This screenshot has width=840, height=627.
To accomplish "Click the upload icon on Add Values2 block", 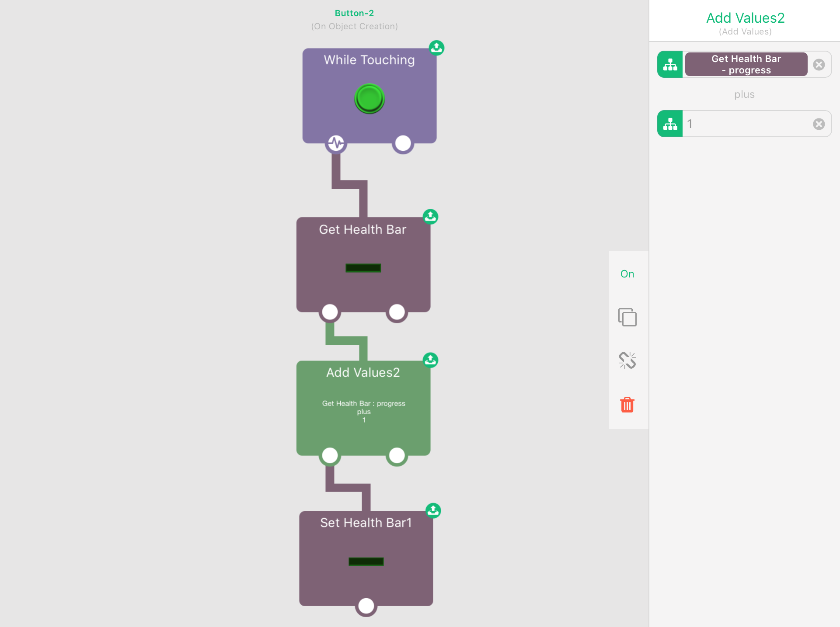I will [x=430, y=360].
